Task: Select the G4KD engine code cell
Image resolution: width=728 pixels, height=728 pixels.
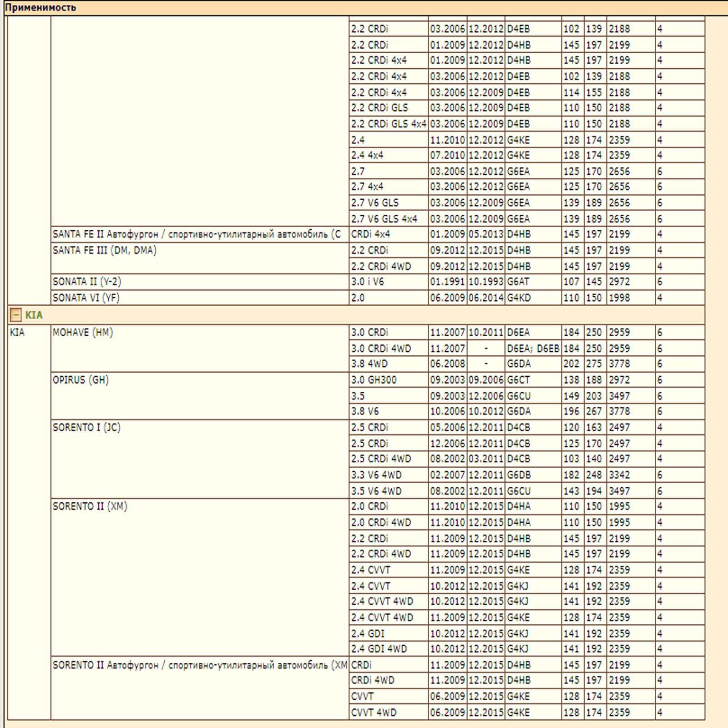Action: [519, 298]
